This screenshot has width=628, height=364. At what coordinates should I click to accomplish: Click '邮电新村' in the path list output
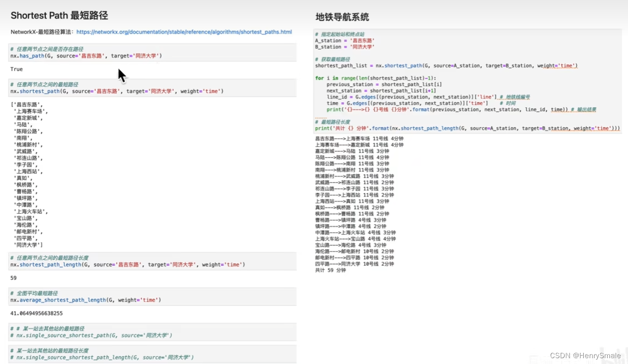pyautogui.click(x=29, y=232)
